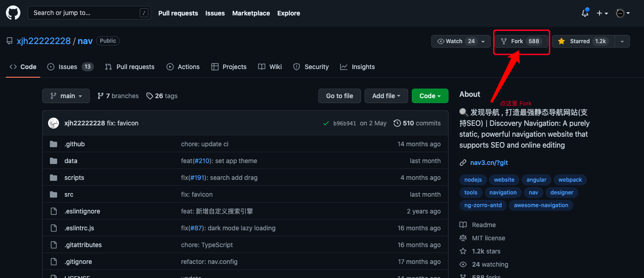The height and width of the screenshot is (278, 644).
Task: View the 1.2k stars link
Action: click(480, 251)
